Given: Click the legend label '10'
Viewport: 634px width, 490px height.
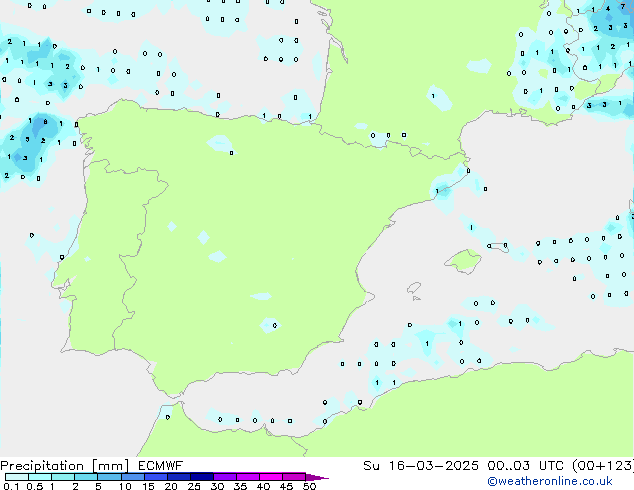Looking at the screenshot, I should pos(125,486).
